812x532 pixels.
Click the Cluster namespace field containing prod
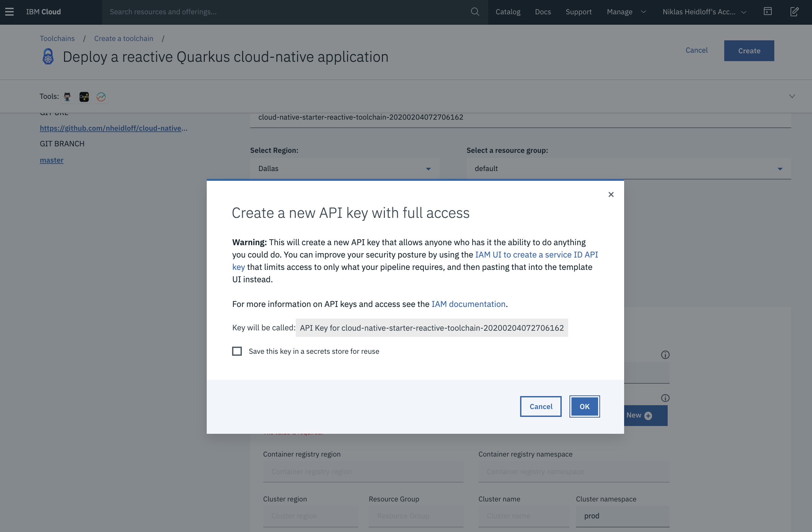pyautogui.click(x=622, y=516)
